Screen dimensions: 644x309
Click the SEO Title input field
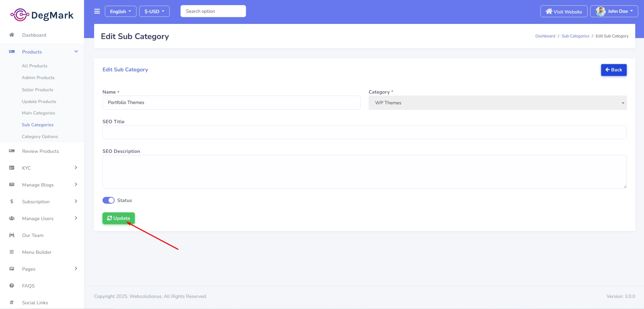tap(365, 132)
